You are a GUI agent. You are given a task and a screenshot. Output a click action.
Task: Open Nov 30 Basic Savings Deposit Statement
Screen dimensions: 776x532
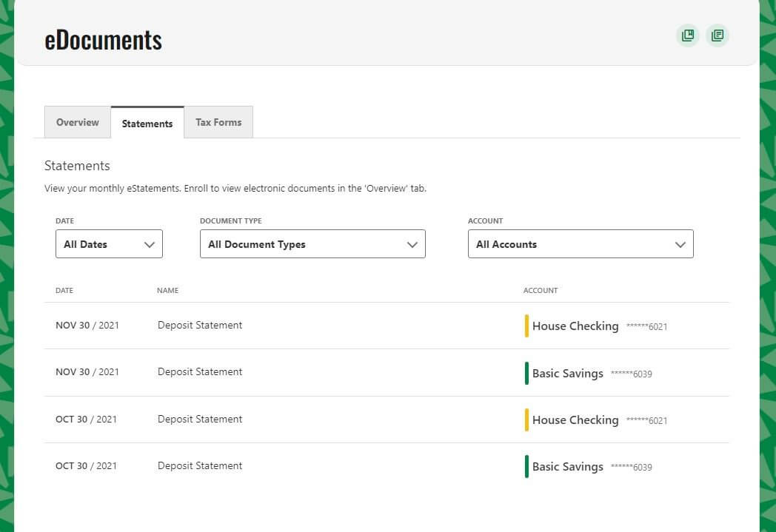pyautogui.click(x=200, y=372)
